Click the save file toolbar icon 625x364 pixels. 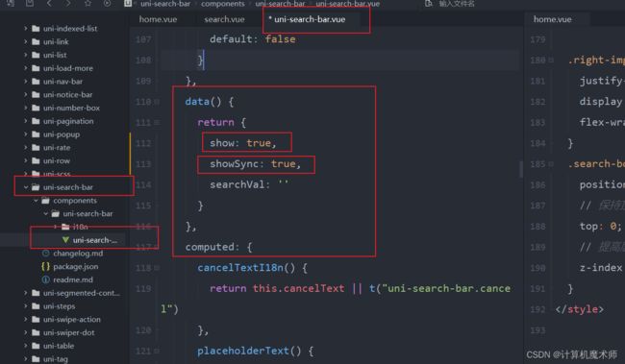pyautogui.click(x=29, y=3)
